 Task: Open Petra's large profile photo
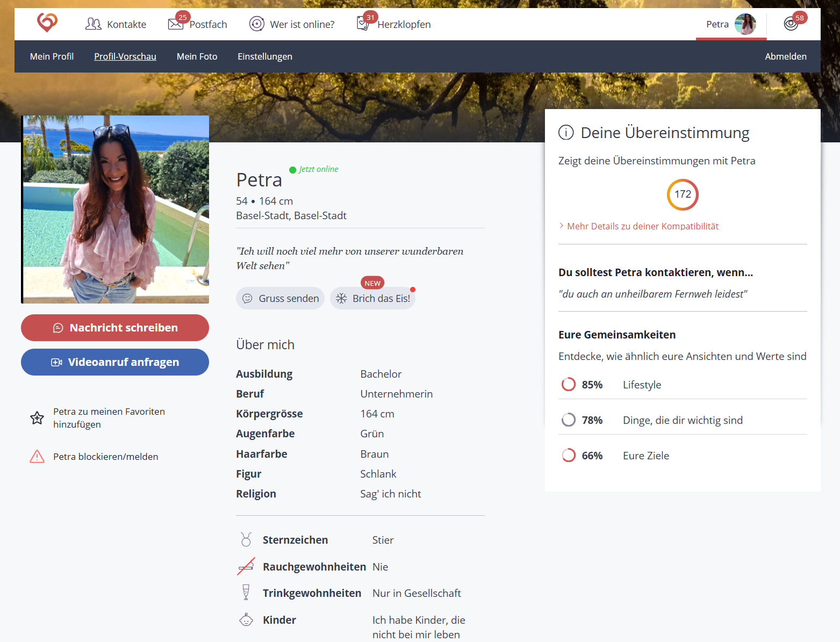[115, 210]
